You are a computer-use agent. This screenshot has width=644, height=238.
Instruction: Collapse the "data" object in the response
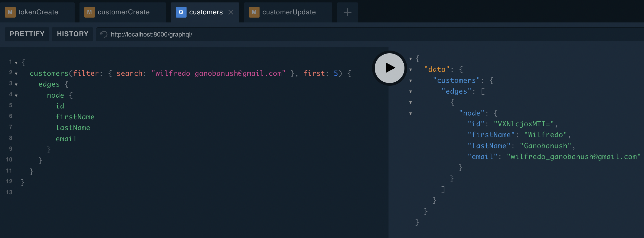[x=410, y=70]
